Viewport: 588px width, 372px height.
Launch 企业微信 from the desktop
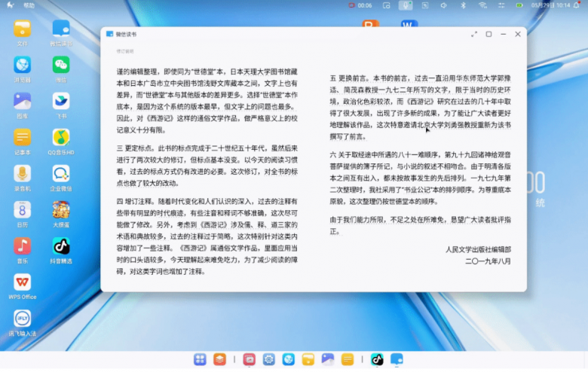(x=61, y=173)
